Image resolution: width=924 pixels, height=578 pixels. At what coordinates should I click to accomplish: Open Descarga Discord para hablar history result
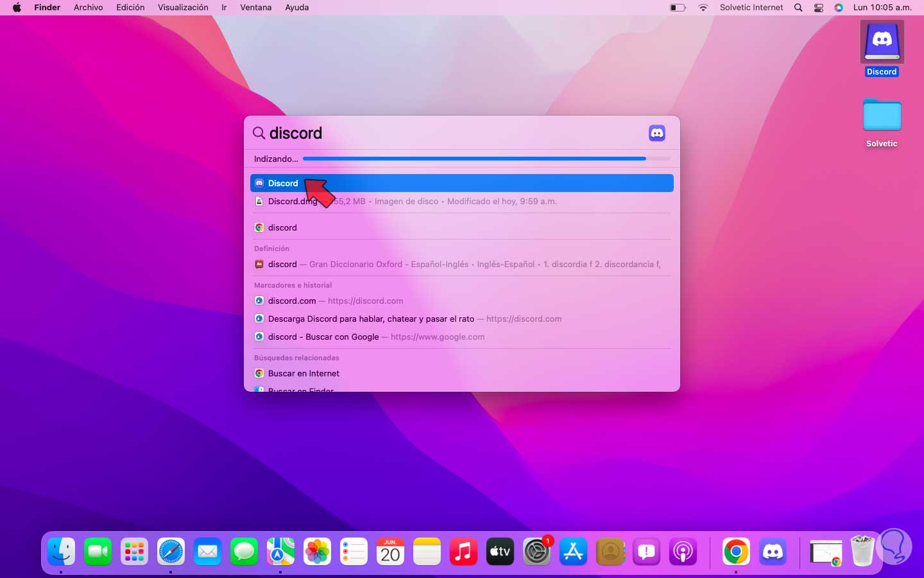click(462, 319)
